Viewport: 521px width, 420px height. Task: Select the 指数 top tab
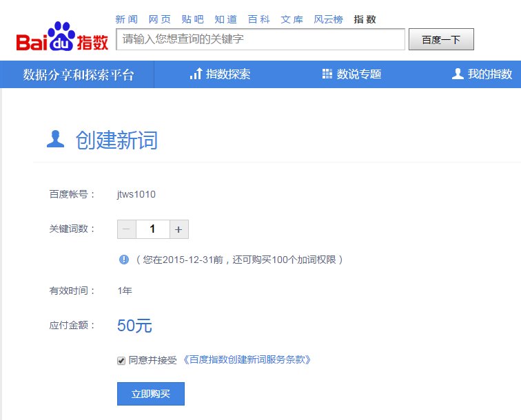(365, 19)
